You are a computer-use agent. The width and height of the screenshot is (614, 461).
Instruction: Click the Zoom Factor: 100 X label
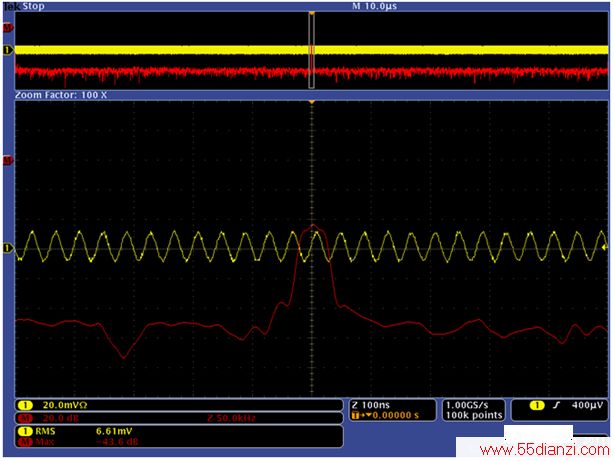[x=61, y=95]
